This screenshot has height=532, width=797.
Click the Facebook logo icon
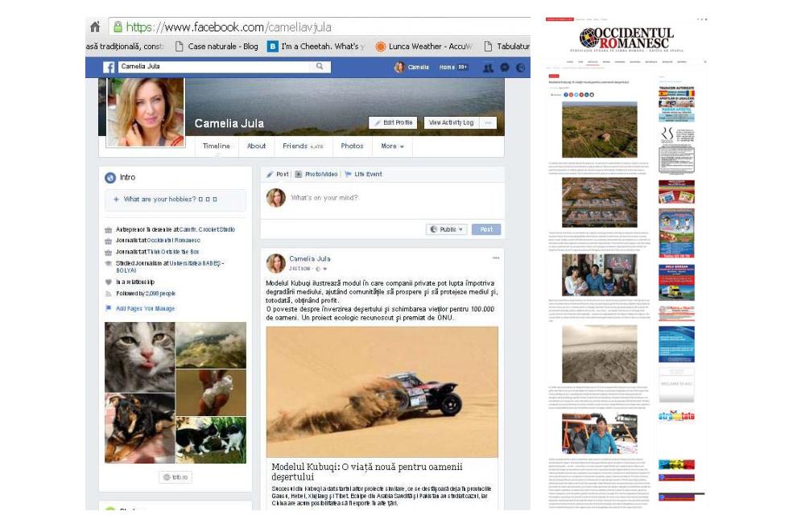108,67
